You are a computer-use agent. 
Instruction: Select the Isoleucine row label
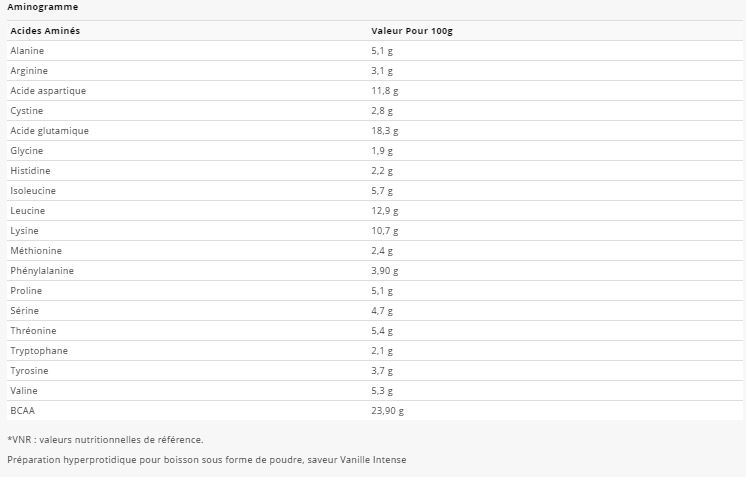[x=33, y=191]
